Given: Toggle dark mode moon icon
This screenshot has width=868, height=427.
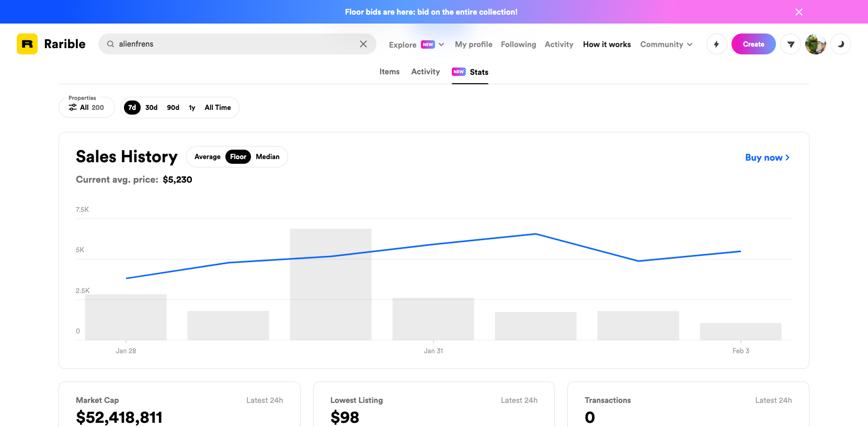Looking at the screenshot, I should click(x=841, y=44).
